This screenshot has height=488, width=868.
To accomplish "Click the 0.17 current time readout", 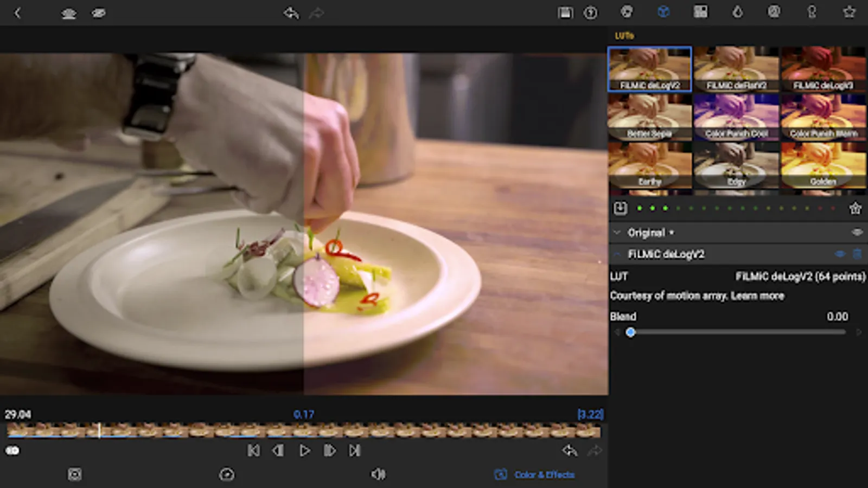I will pos(304,415).
